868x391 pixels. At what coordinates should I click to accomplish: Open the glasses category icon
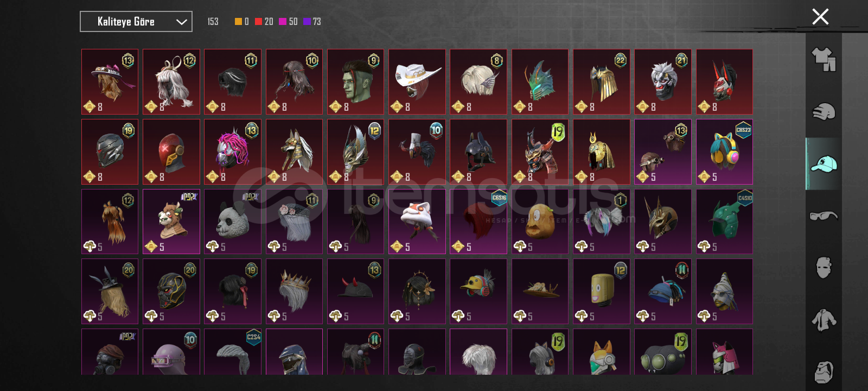(x=824, y=216)
